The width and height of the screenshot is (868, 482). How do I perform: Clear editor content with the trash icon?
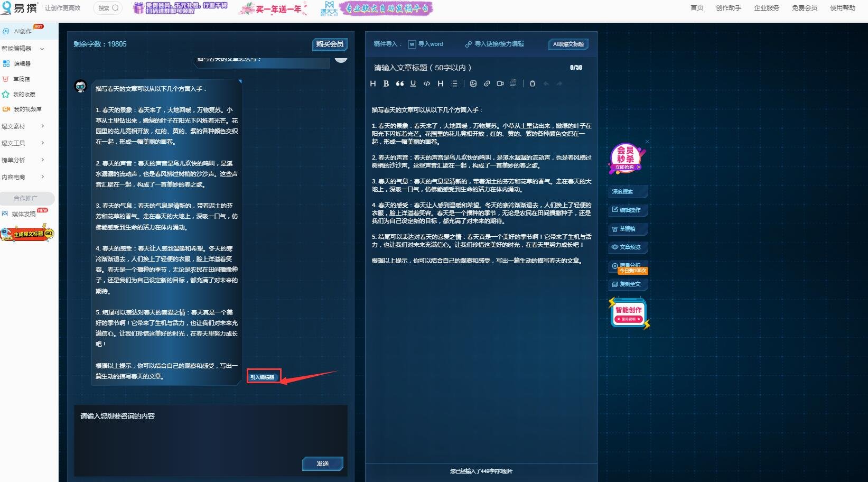(x=533, y=84)
